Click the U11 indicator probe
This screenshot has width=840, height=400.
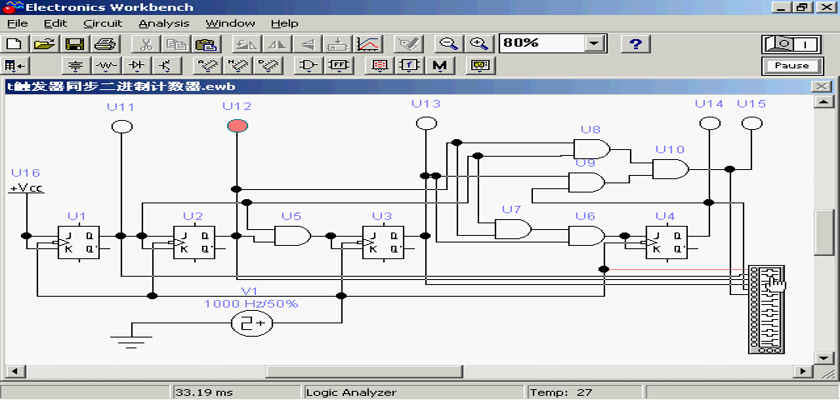122,126
